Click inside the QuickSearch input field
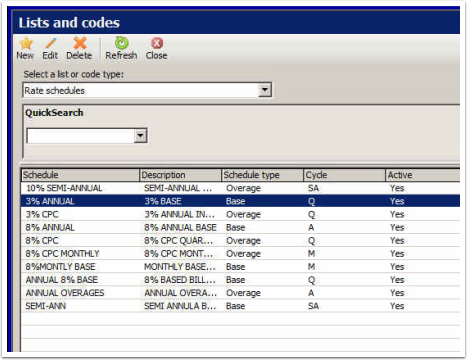Image resolution: width=467 pixels, height=360 pixels. 81,136
